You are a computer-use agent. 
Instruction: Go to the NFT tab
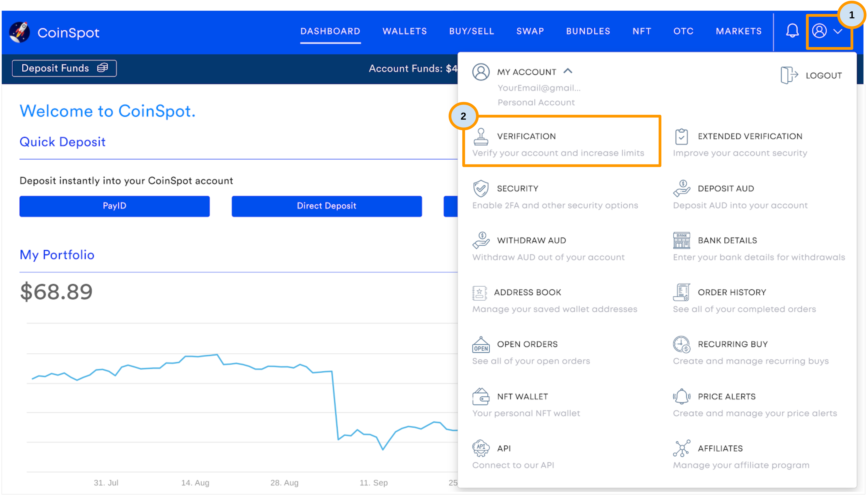642,31
